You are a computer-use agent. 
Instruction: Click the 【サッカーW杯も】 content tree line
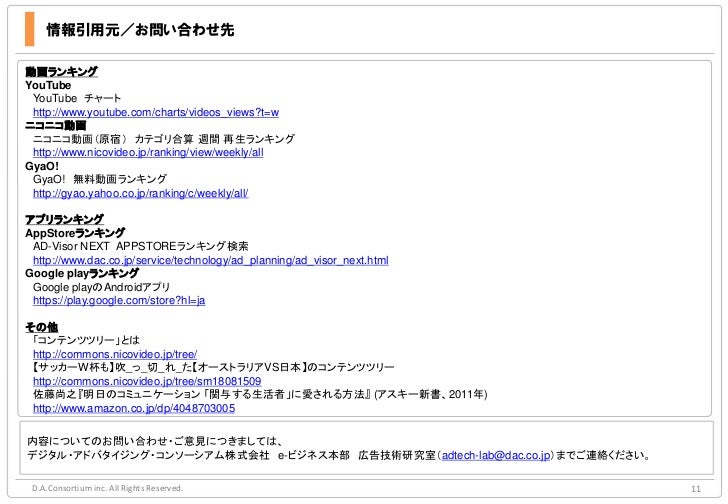pyautogui.click(x=214, y=368)
